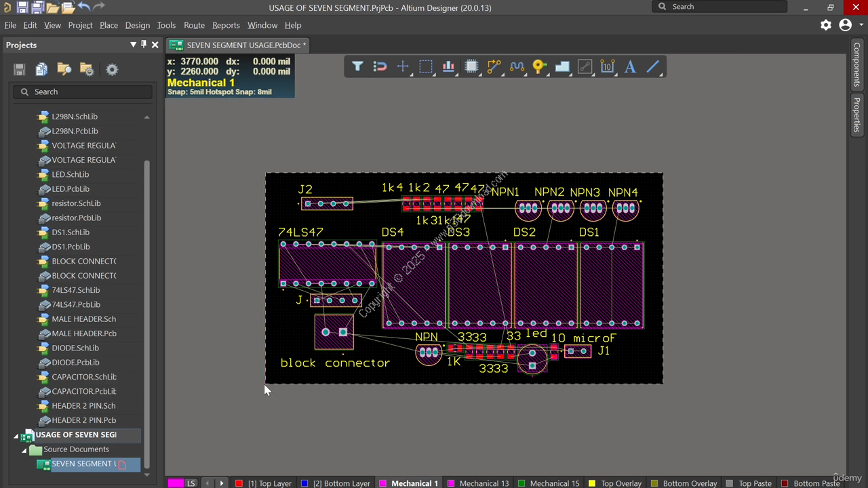The height and width of the screenshot is (488, 868).
Task: Open the Projects panel dropdown arrow
Action: point(133,45)
